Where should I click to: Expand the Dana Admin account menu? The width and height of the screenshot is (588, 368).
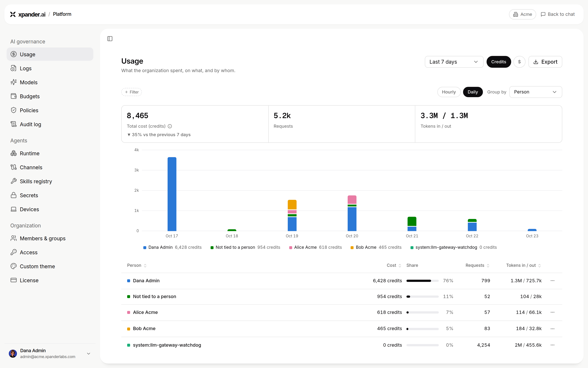(50, 353)
